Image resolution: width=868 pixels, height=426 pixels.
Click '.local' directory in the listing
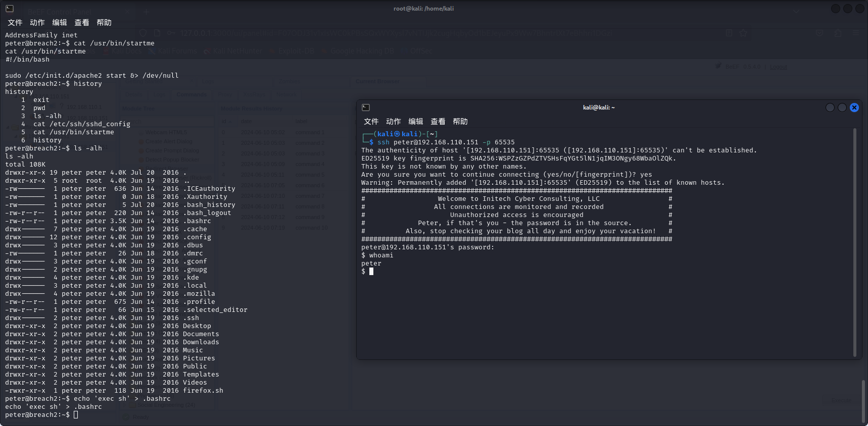click(x=195, y=286)
